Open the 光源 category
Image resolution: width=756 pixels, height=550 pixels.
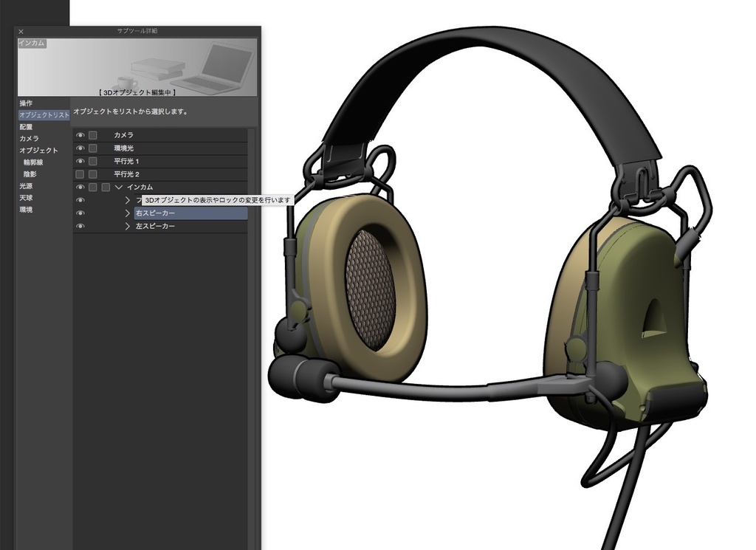click(26, 186)
